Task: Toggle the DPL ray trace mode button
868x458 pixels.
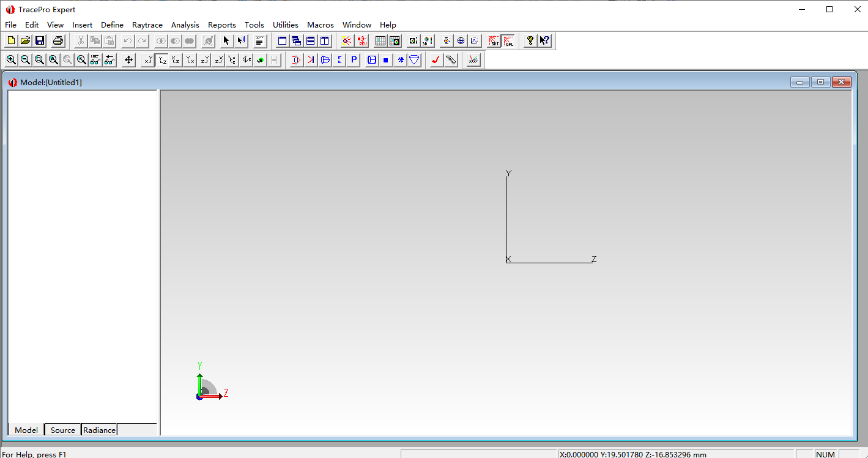Action: (508, 41)
